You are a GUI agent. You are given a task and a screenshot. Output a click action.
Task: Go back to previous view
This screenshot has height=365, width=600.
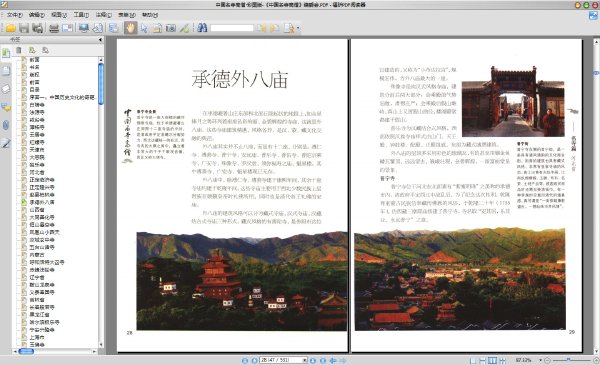point(333,360)
